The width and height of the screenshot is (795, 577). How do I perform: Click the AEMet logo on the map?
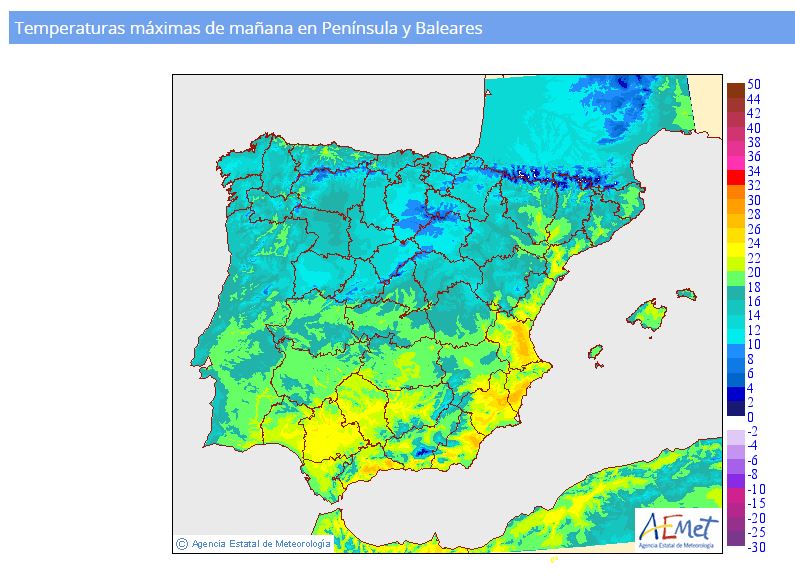(x=677, y=528)
